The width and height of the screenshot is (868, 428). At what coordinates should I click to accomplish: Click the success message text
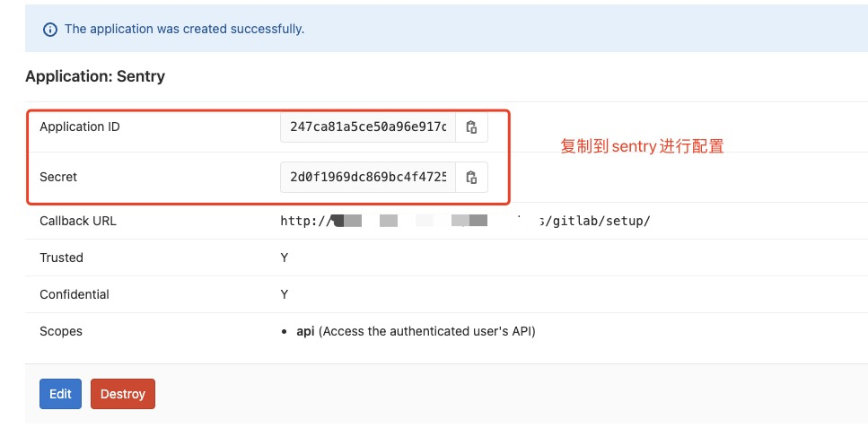184,29
